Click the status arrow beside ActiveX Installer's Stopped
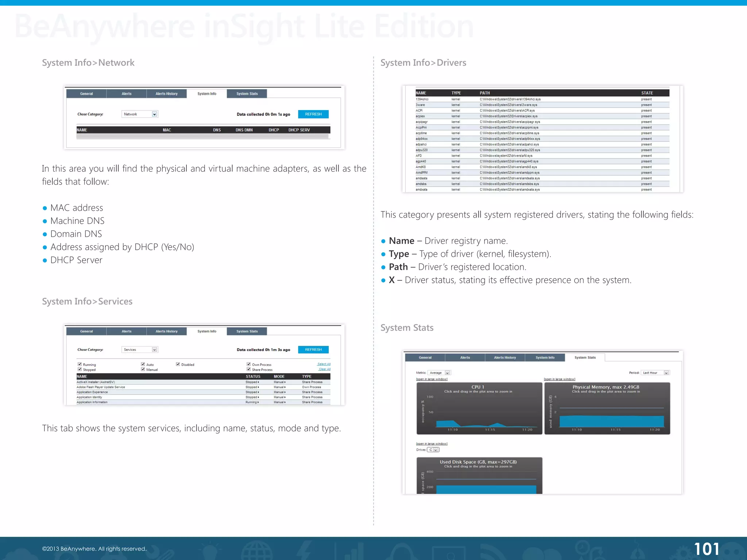This screenshot has width=747, height=560. pyautogui.click(x=259, y=382)
